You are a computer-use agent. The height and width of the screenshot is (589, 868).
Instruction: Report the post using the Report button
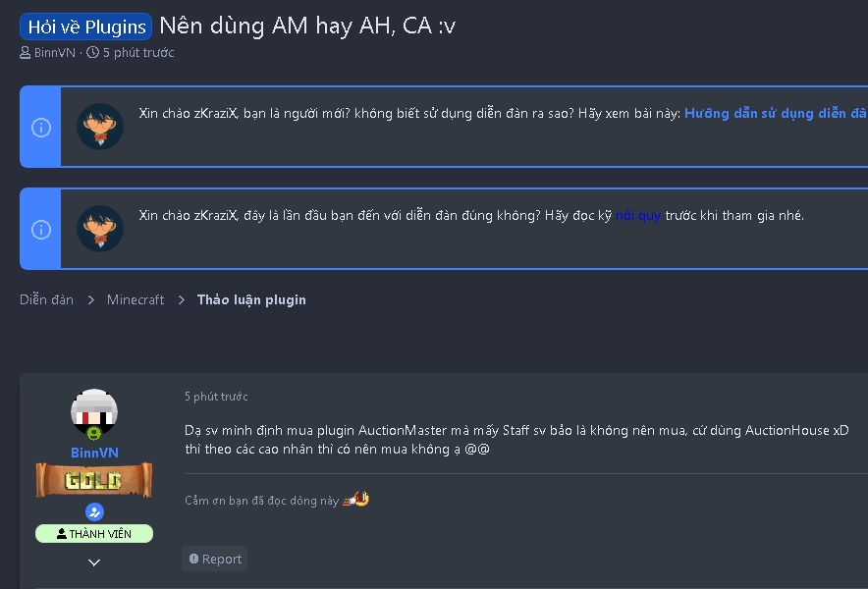click(x=215, y=560)
